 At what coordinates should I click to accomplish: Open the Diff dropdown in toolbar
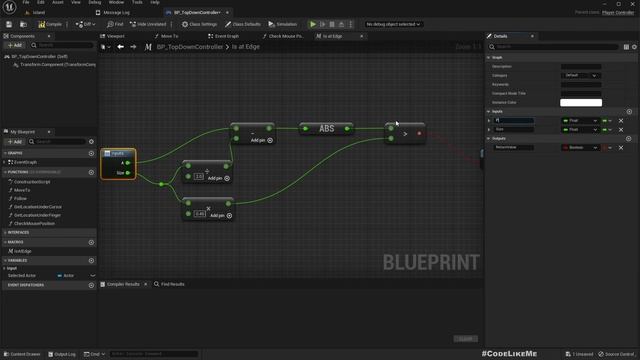tap(85, 24)
